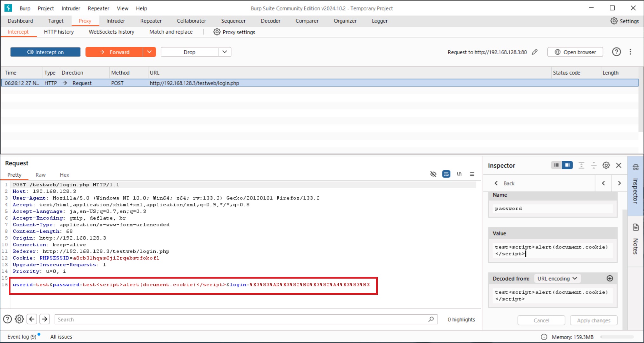Edit target with pencil icon
Screen dimensions: 644x343
point(535,52)
